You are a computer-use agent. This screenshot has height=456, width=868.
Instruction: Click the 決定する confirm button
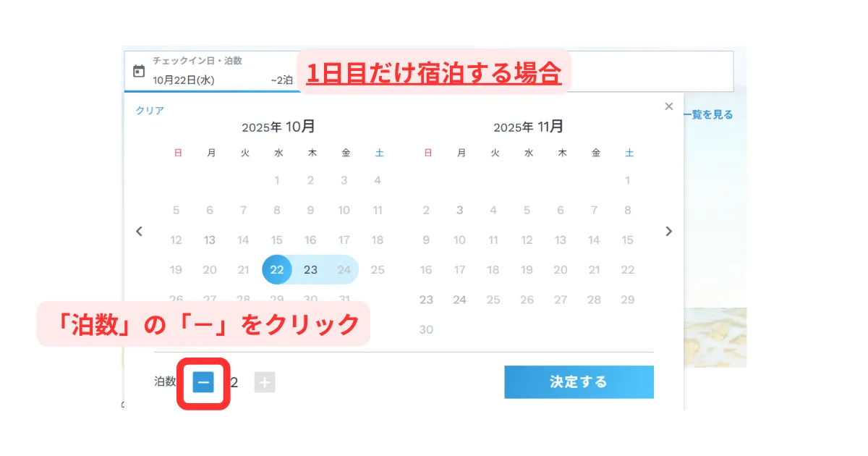click(579, 382)
